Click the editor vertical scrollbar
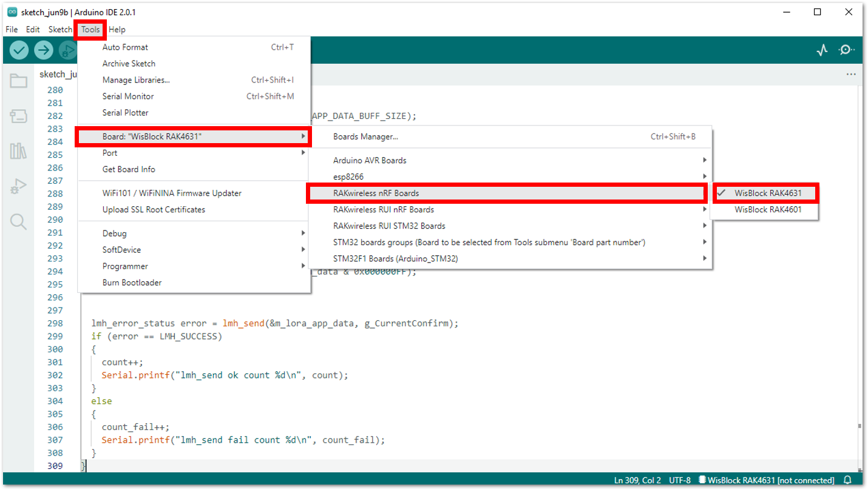Image resolution: width=868 pixels, height=490 pixels. (x=861, y=279)
